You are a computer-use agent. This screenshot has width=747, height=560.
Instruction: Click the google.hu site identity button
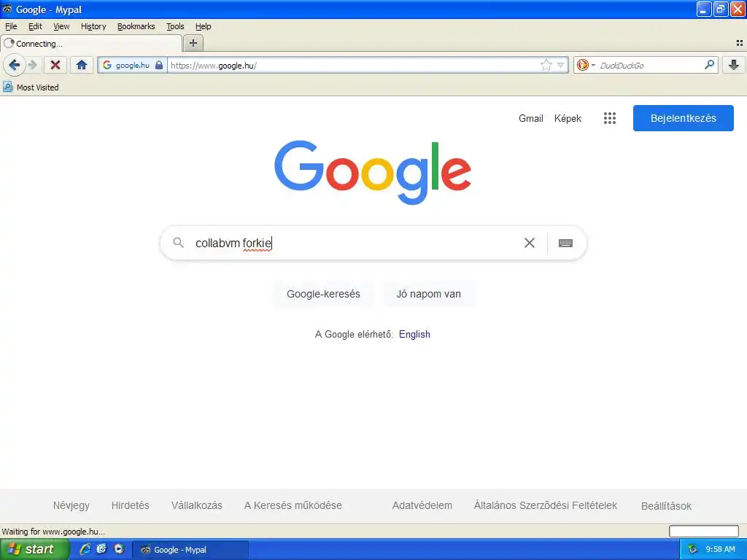(133, 65)
